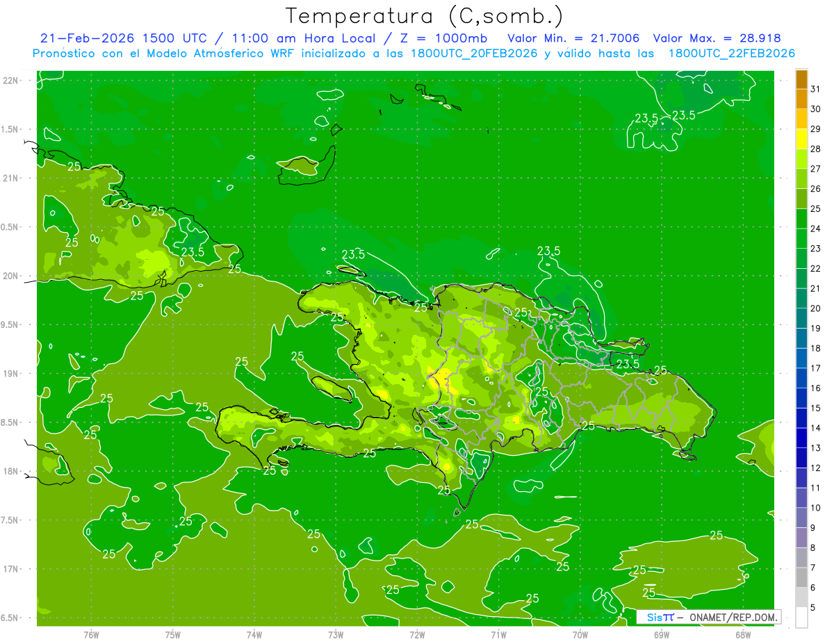Select the blue legend swatch between 16 and 17
The width and height of the screenshot is (834, 644).
(801, 378)
